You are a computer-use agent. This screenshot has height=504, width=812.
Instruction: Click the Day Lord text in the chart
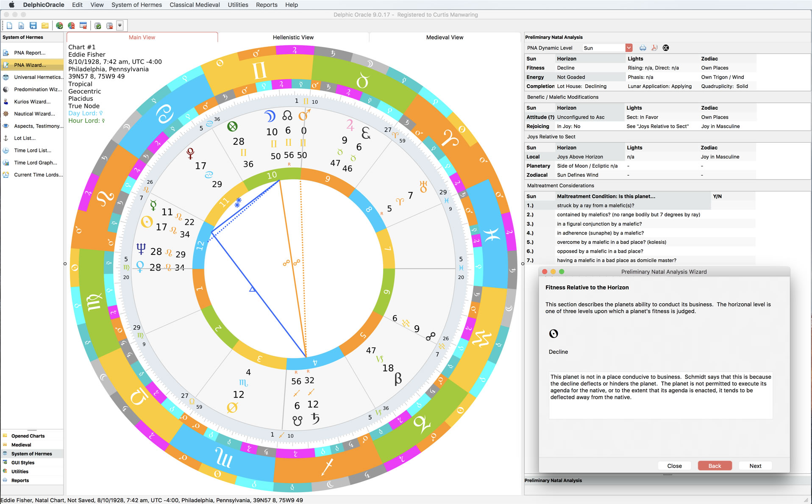coord(86,113)
